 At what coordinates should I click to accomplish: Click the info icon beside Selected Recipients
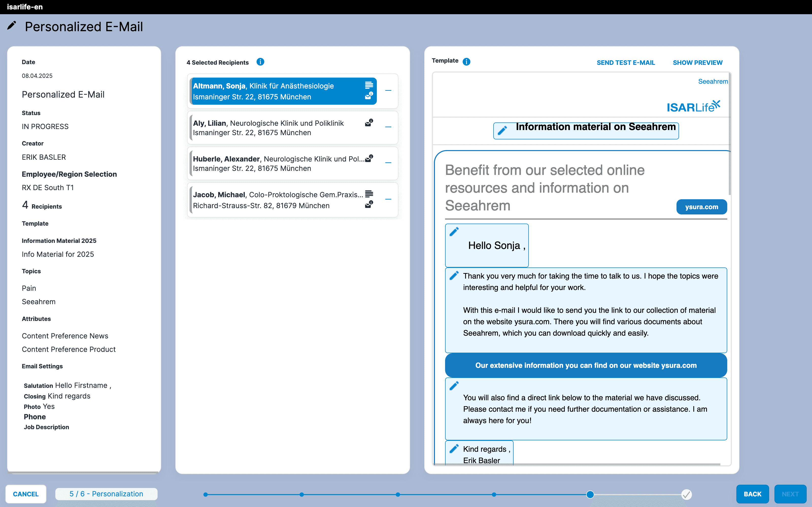pyautogui.click(x=260, y=62)
